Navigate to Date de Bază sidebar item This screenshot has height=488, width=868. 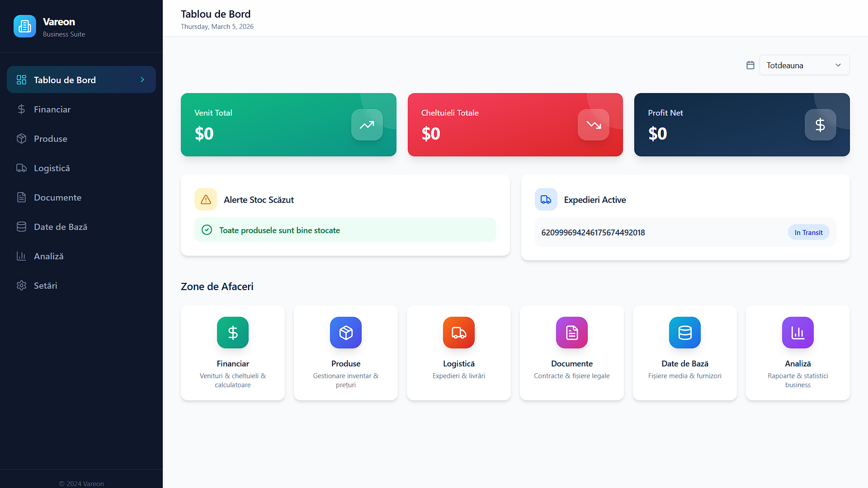(81, 227)
